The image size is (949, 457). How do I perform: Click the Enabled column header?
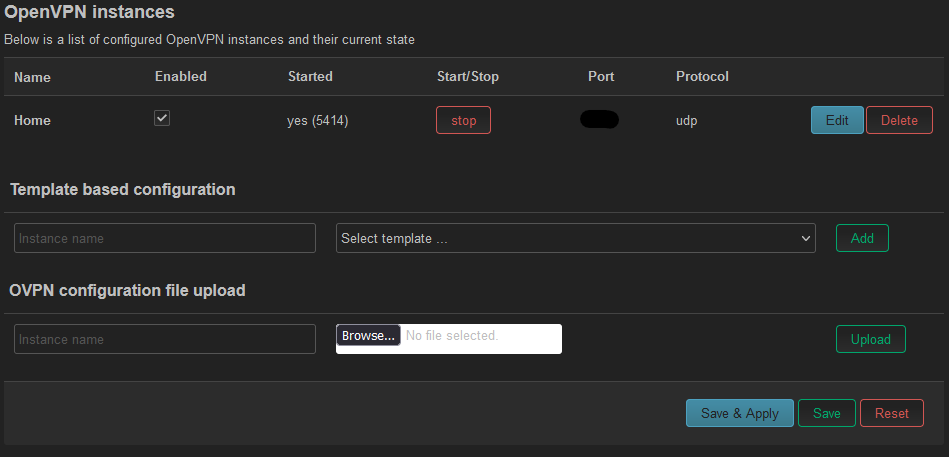pos(181,76)
